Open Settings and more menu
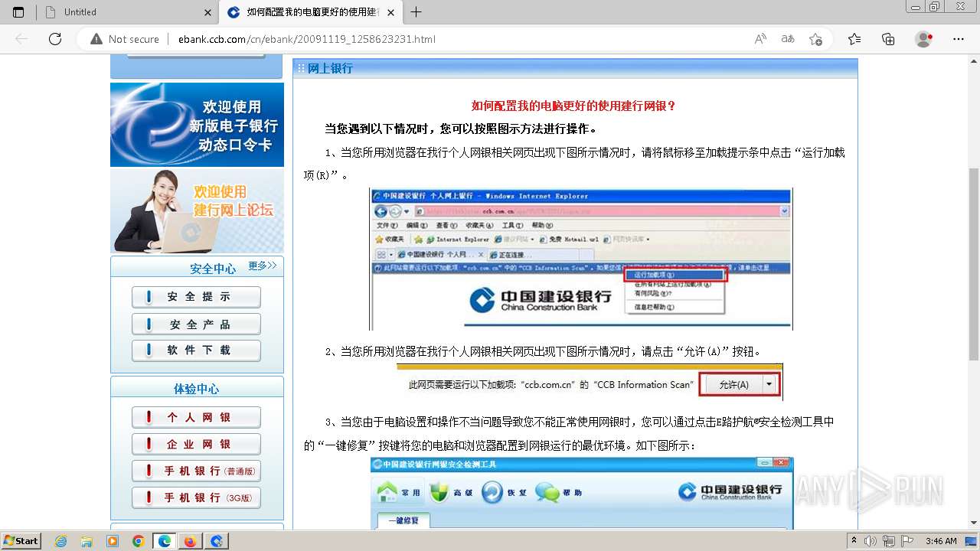Screen dimensions: 980x551 point(959,39)
